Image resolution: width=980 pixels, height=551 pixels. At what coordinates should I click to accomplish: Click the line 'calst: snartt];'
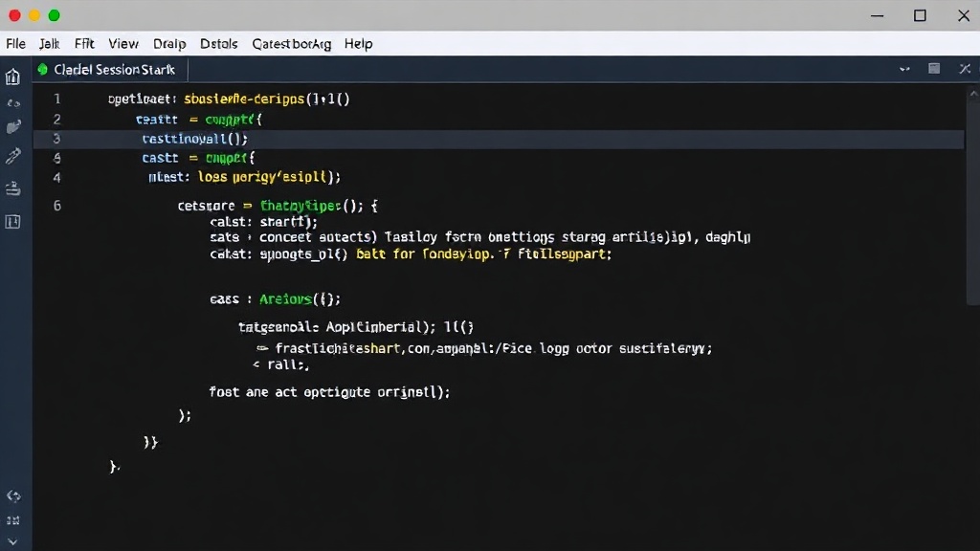[x=264, y=222]
